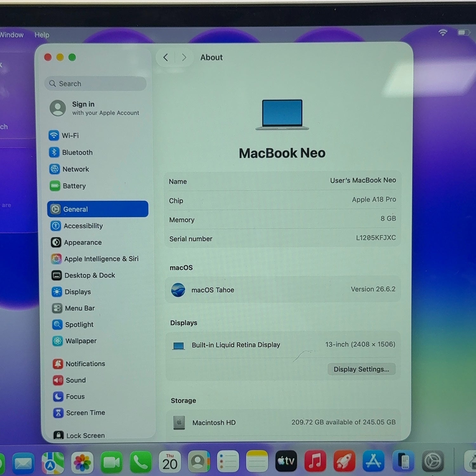Click the Display Settings... button
476x476 pixels.
point(361,369)
